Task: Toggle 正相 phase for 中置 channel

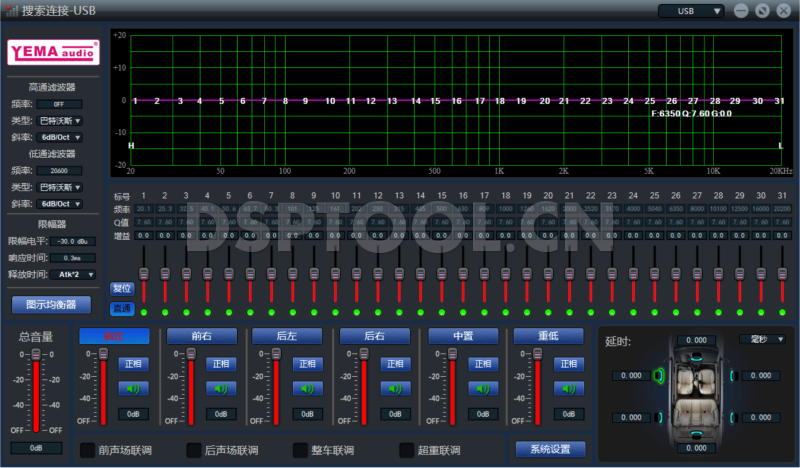Action: point(483,364)
